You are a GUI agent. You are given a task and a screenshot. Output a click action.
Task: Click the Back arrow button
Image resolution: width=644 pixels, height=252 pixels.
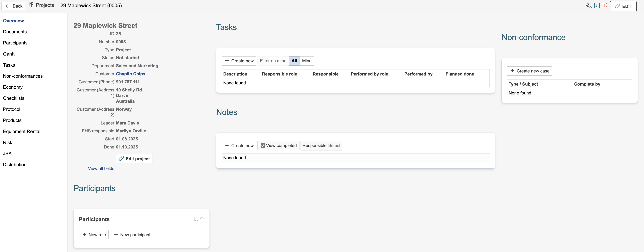click(13, 6)
